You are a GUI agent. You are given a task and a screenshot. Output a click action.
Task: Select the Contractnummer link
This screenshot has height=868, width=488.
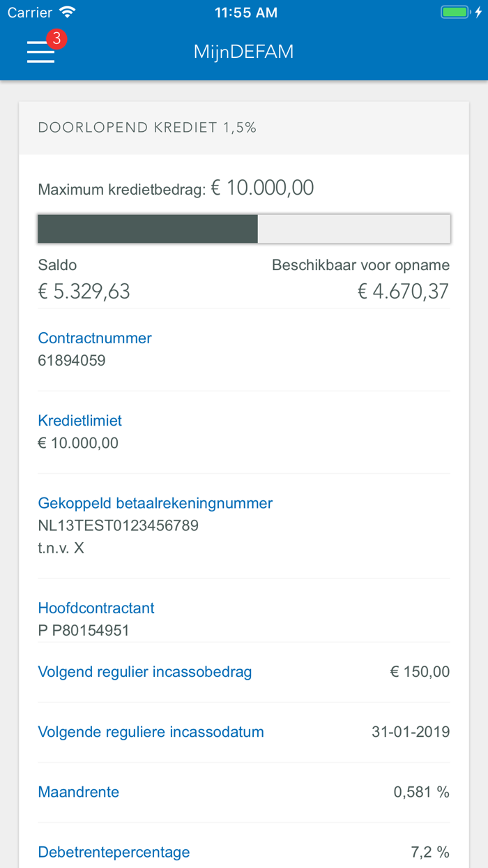click(95, 338)
